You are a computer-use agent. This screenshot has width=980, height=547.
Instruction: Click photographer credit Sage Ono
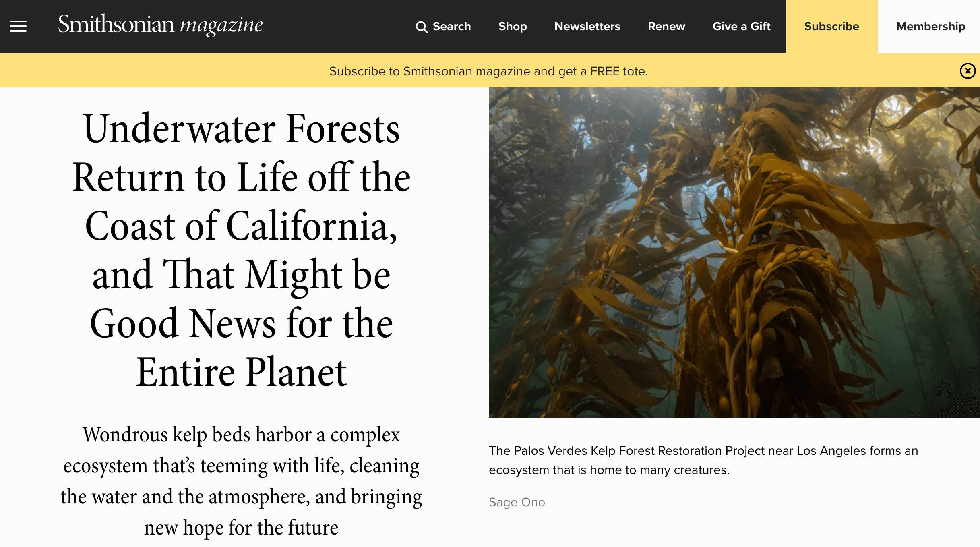pyautogui.click(x=517, y=502)
